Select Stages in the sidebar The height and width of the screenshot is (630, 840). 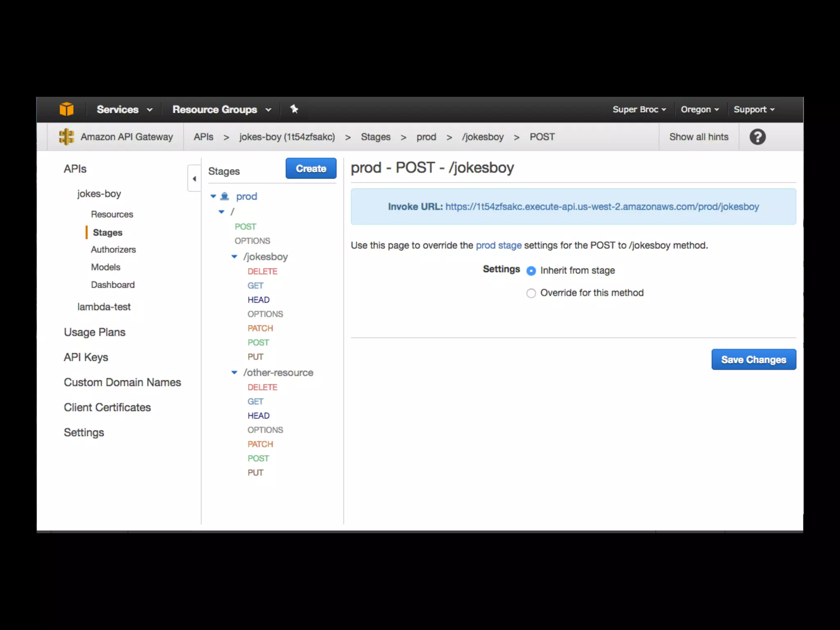click(x=107, y=233)
